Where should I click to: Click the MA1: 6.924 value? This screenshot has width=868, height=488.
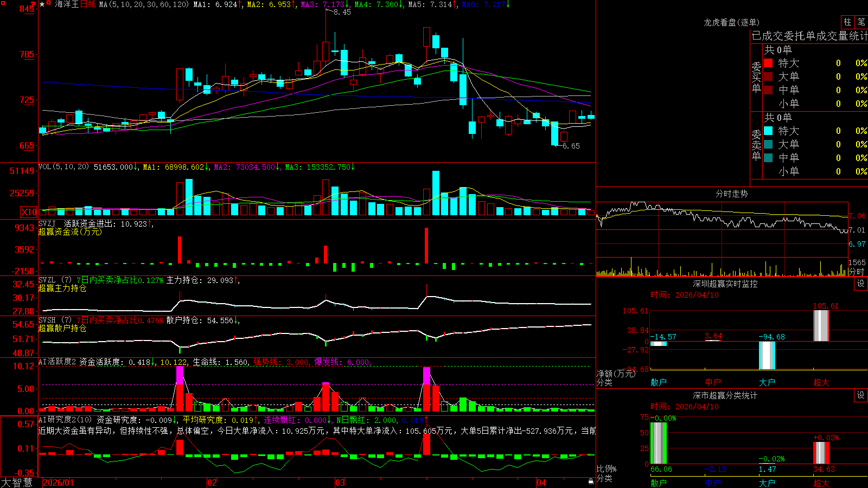point(215,4)
